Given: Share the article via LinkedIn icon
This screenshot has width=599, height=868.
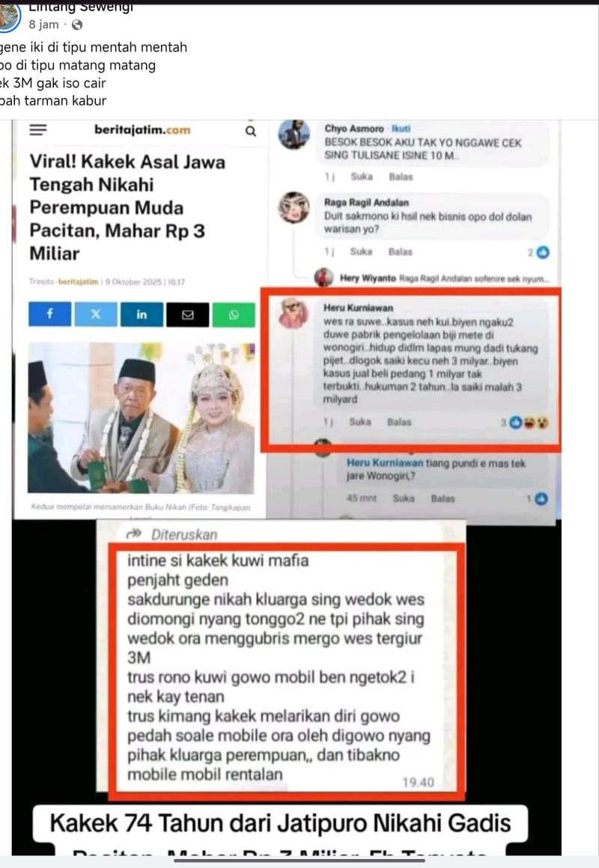Looking at the screenshot, I should point(142,314).
